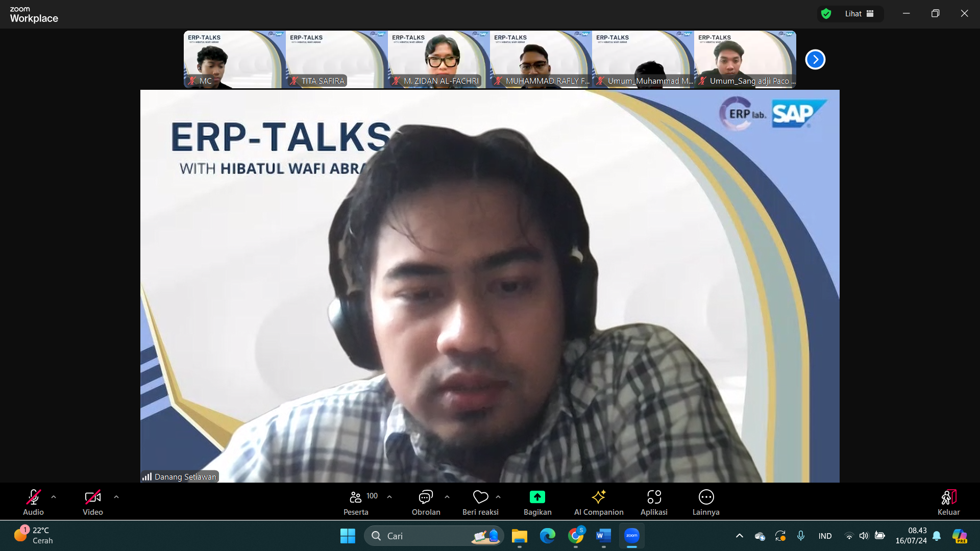Viewport: 980px width, 551px height.
Task: Open the Obrolan chat panel
Action: coord(426,502)
